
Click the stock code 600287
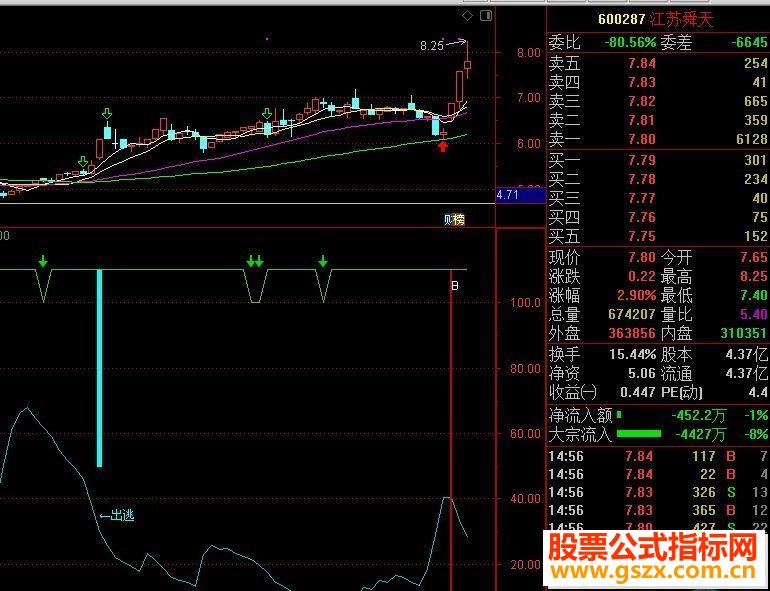click(x=621, y=20)
